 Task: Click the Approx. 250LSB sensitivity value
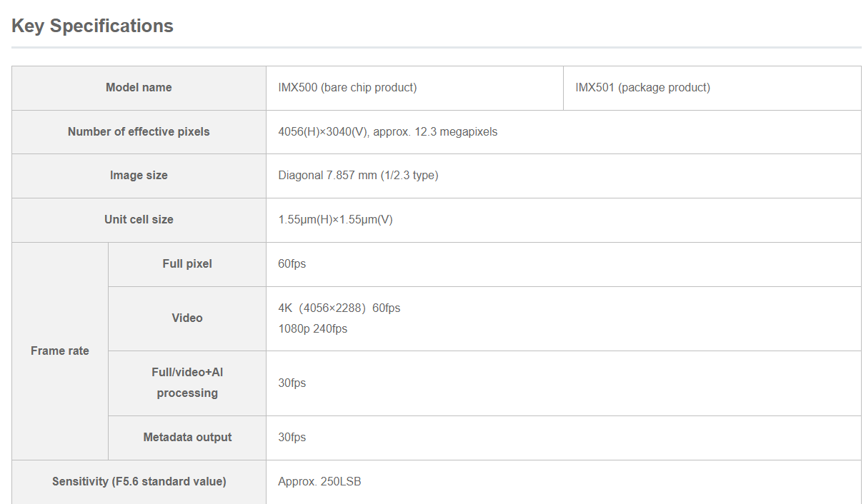[319, 481]
